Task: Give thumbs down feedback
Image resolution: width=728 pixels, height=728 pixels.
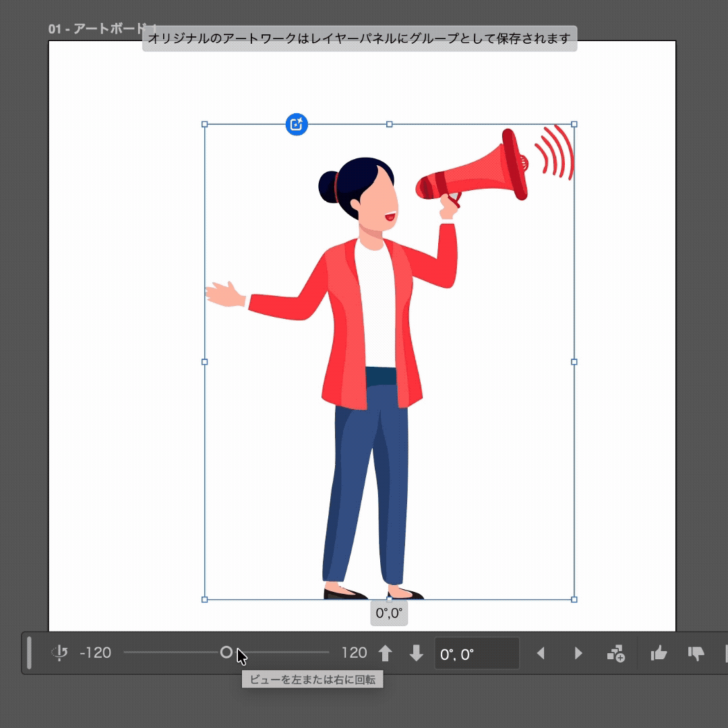Action: (x=696, y=653)
